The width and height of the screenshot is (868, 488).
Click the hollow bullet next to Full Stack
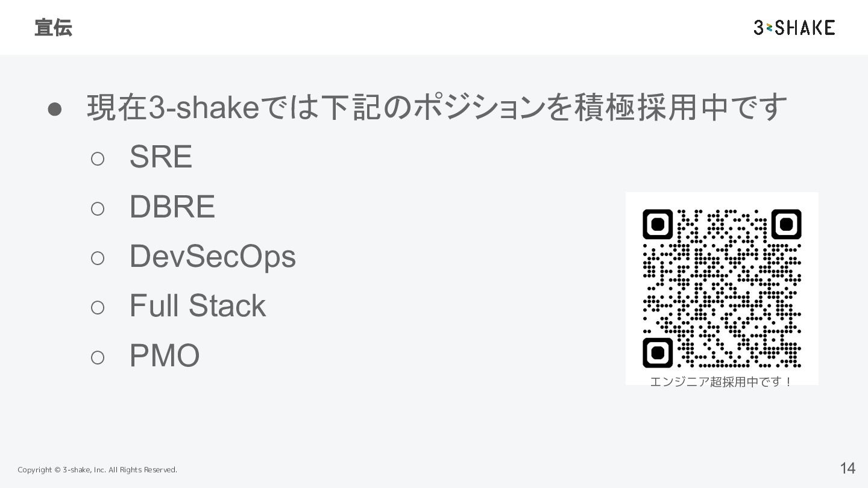pyautogui.click(x=98, y=308)
